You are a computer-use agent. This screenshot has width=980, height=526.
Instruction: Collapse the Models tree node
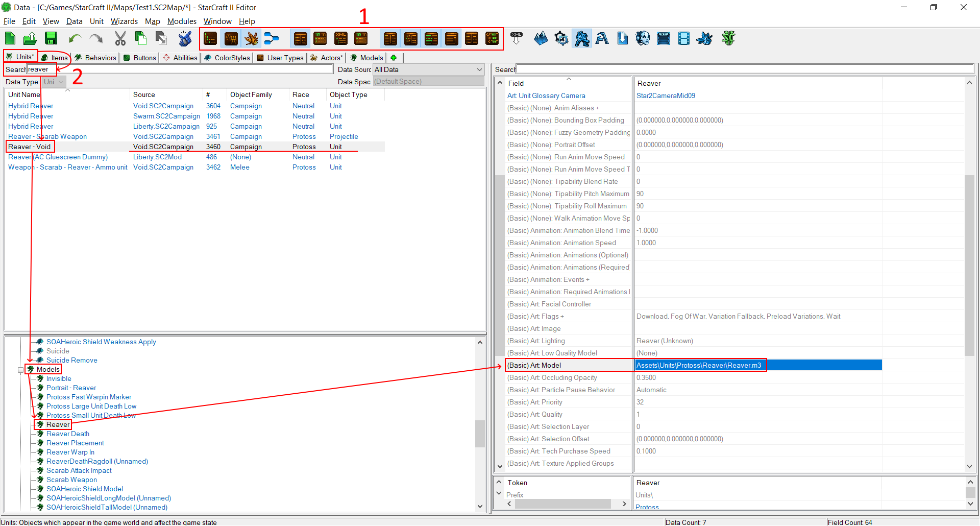tap(21, 370)
